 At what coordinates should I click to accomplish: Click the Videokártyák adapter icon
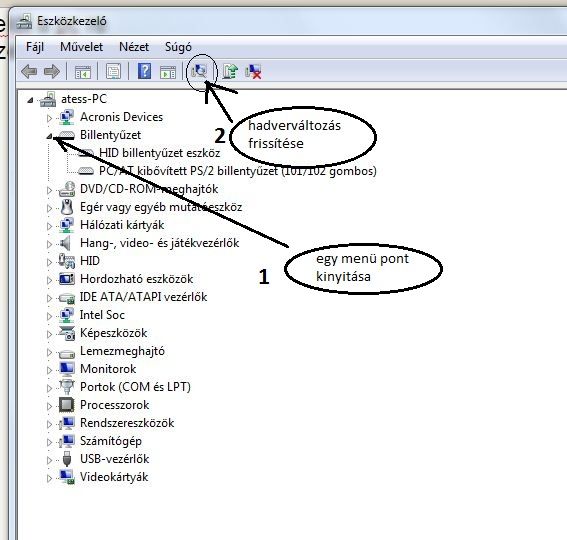click(x=67, y=477)
